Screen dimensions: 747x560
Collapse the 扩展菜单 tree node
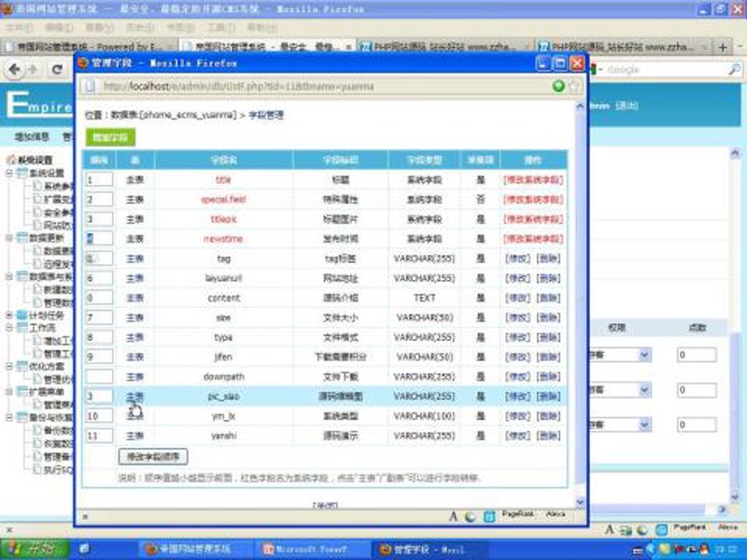tap(8, 392)
